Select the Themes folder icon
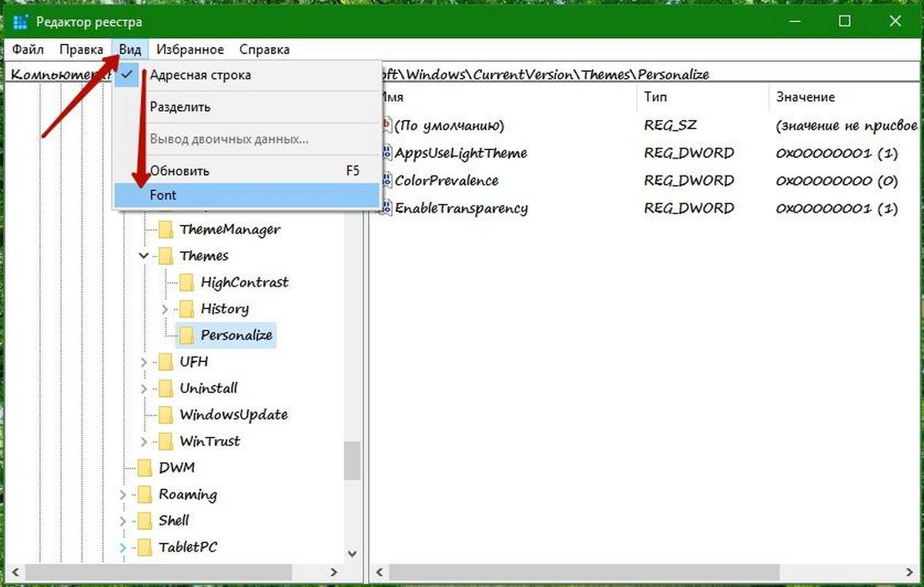This screenshot has height=587, width=924. 166,256
